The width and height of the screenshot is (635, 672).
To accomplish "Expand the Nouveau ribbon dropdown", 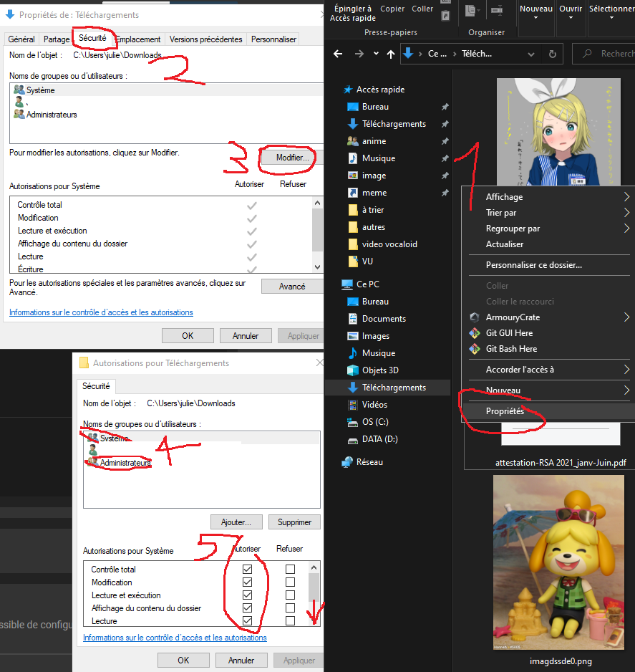I will pyautogui.click(x=535, y=17).
